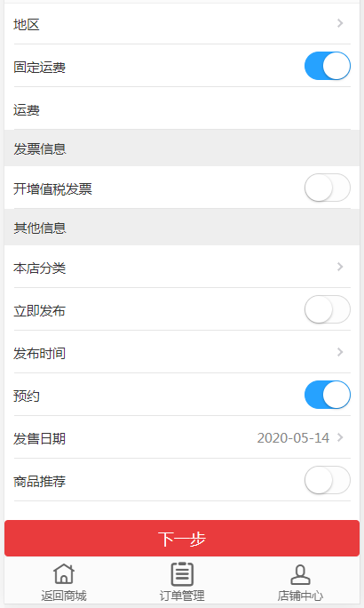Turn off the 固定运费 switch
364x608 pixels.
tap(328, 66)
